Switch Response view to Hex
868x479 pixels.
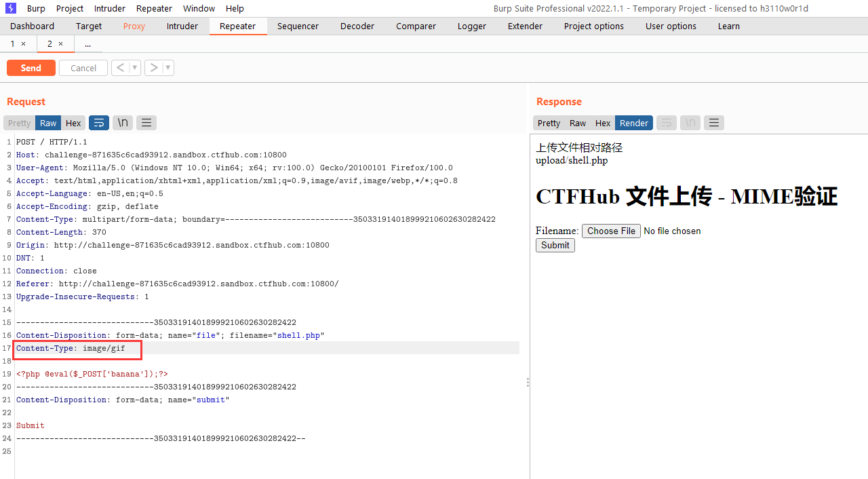pos(603,123)
